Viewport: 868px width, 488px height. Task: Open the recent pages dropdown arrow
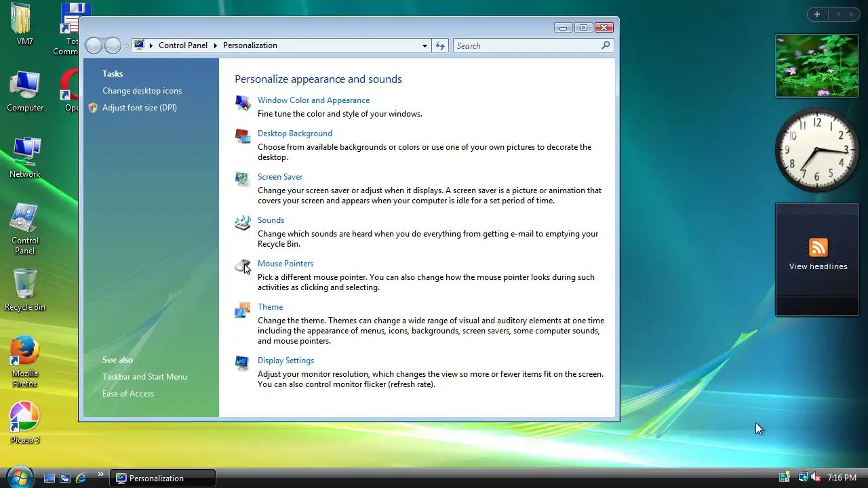pyautogui.click(x=126, y=46)
